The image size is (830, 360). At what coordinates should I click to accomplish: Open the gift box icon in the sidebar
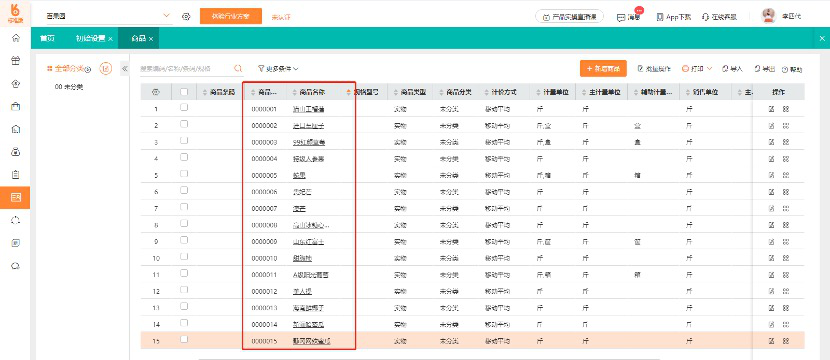point(15,61)
